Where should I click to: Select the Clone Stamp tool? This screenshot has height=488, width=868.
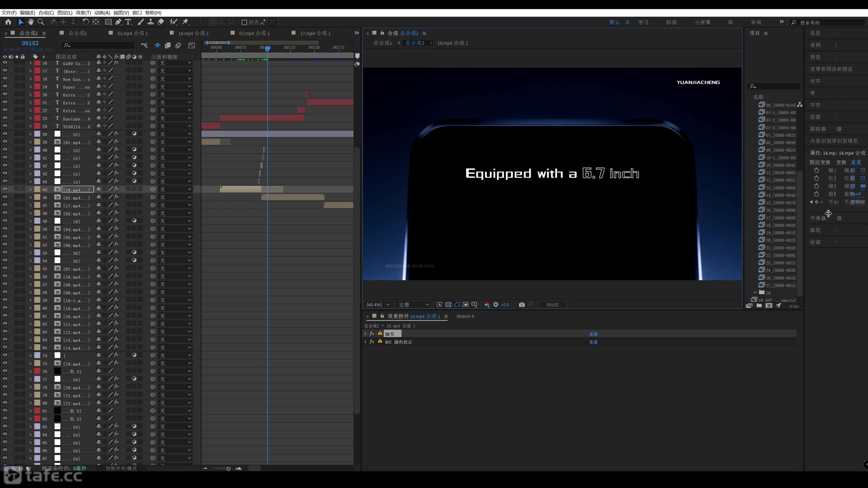tap(151, 22)
